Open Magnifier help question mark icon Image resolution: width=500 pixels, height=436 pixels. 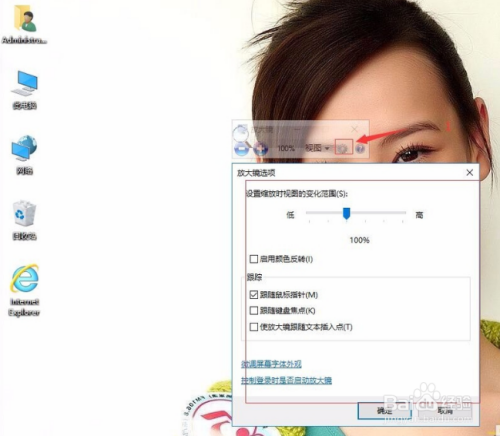(360, 149)
